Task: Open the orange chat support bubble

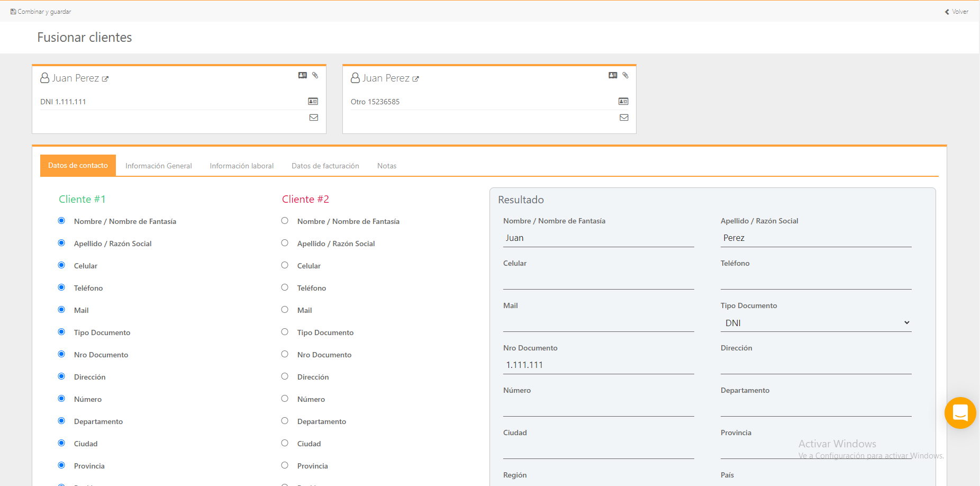Action: pyautogui.click(x=960, y=413)
